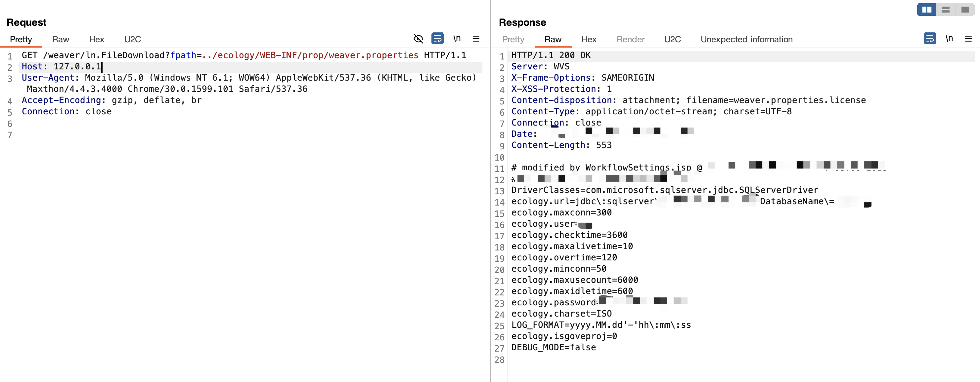Click ecology.isgoveproj=0 line

(x=564, y=336)
